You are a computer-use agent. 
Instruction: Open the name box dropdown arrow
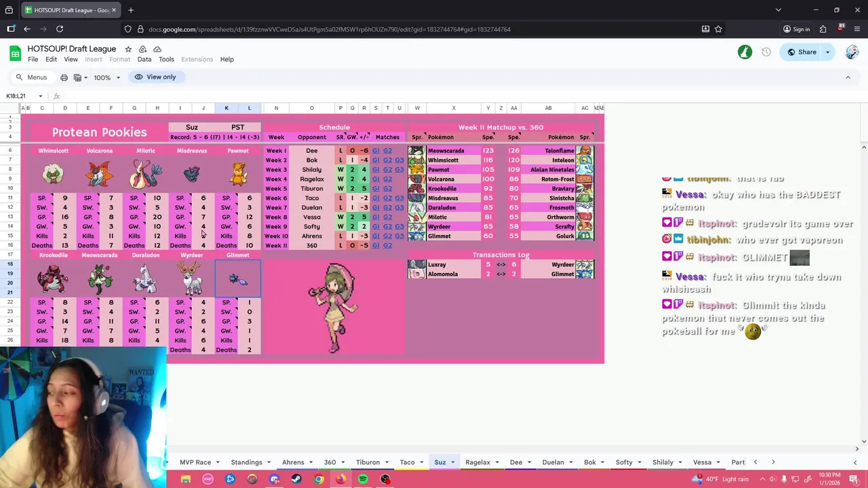[x=40, y=96]
